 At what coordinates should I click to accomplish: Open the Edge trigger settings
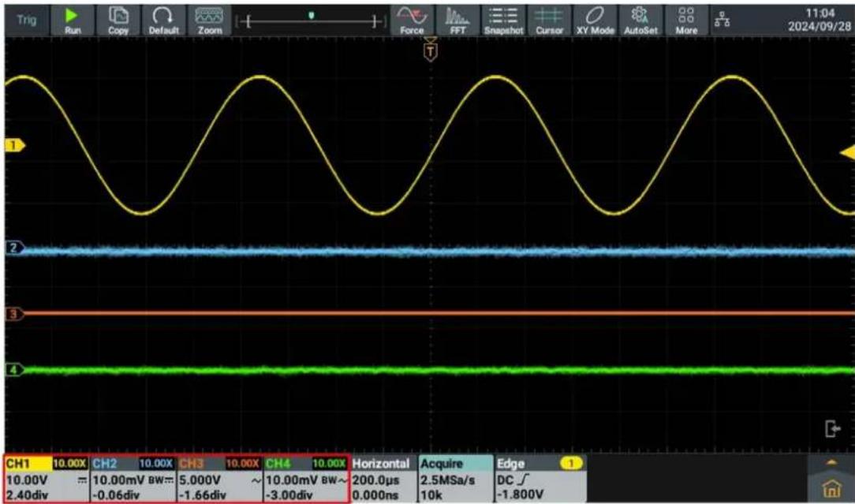pyautogui.click(x=540, y=479)
